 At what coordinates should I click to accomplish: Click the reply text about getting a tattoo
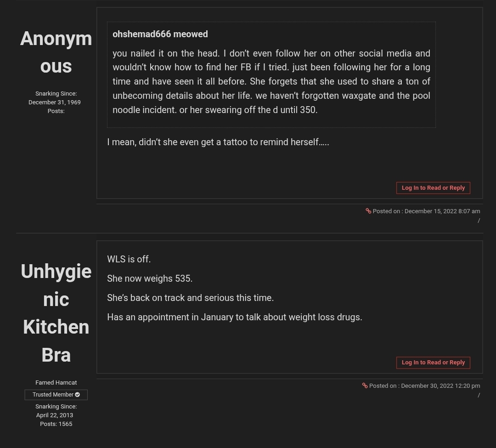tap(218, 142)
